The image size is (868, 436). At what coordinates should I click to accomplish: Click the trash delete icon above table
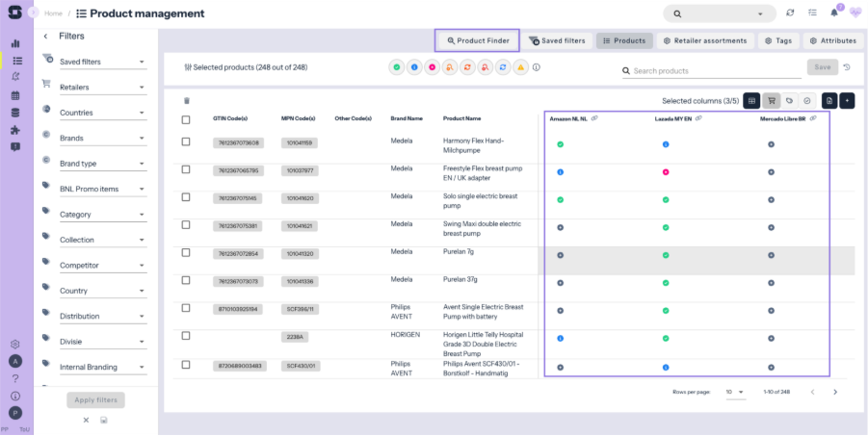pyautogui.click(x=186, y=100)
